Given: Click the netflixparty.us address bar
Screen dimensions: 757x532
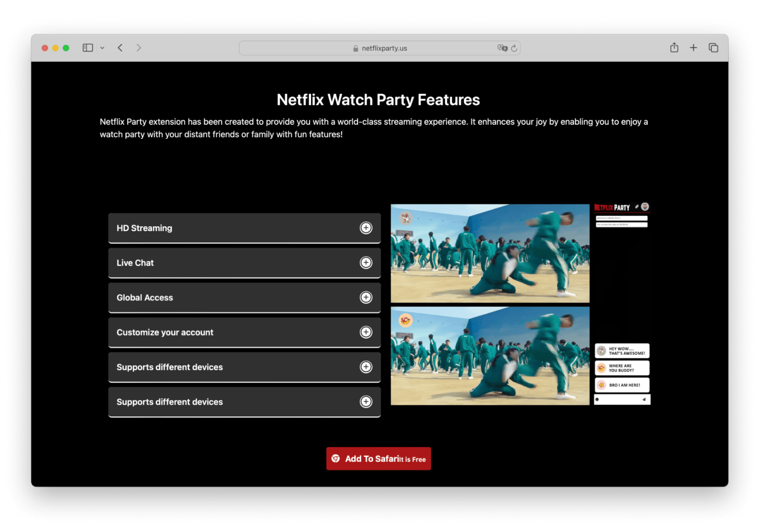Looking at the screenshot, I should [x=379, y=48].
